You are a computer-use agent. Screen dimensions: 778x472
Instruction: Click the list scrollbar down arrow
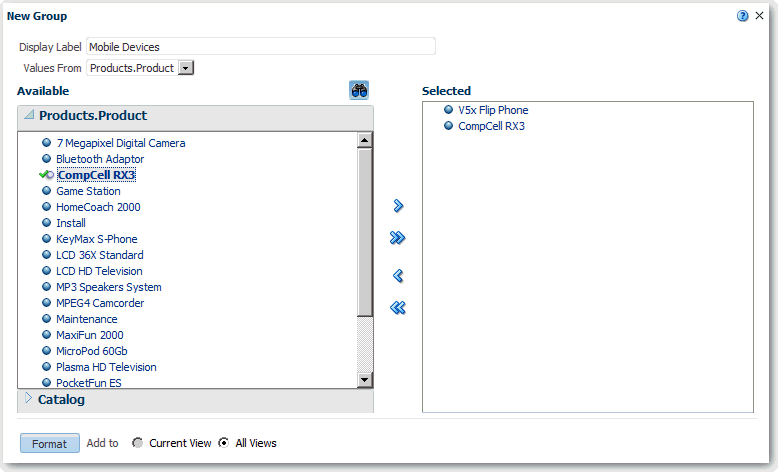click(365, 380)
